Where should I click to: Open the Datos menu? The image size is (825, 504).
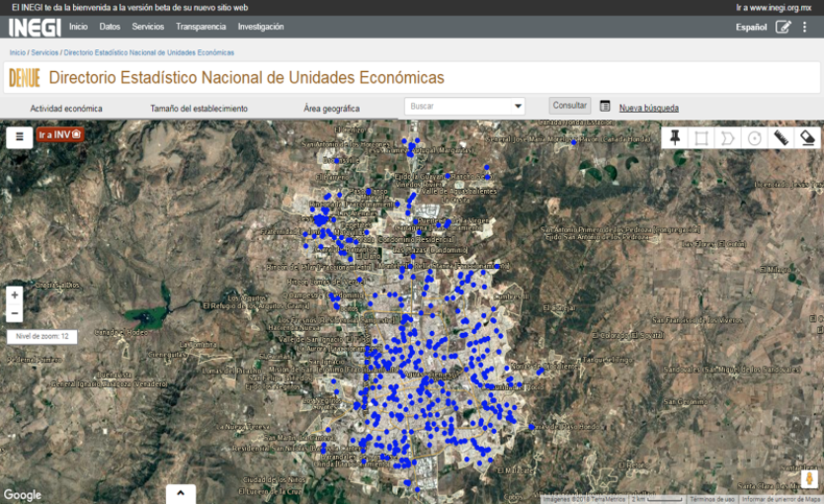pos(110,27)
